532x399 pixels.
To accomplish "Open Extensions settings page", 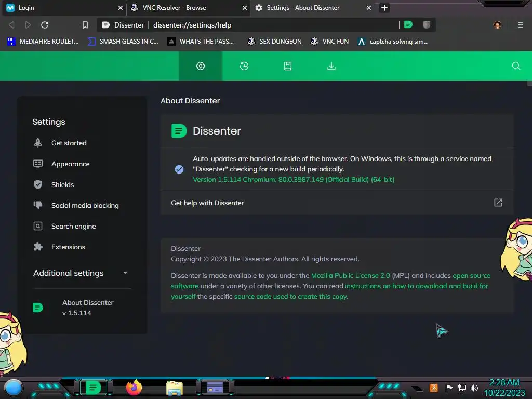I will coord(68,247).
